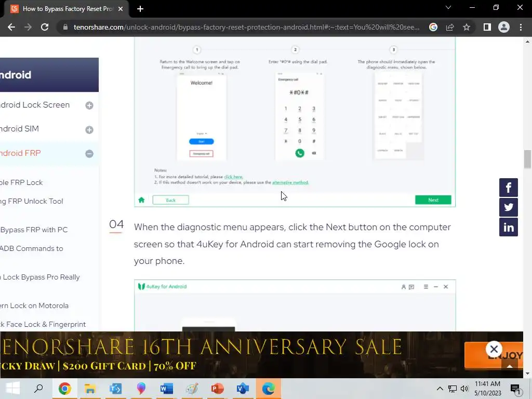Open File Explorer from taskbar

pyautogui.click(x=90, y=389)
